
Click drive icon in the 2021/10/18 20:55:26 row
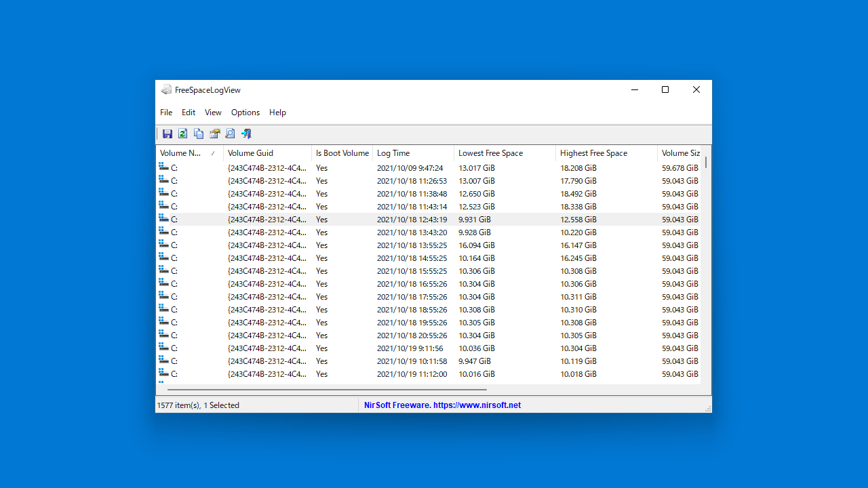(x=163, y=334)
